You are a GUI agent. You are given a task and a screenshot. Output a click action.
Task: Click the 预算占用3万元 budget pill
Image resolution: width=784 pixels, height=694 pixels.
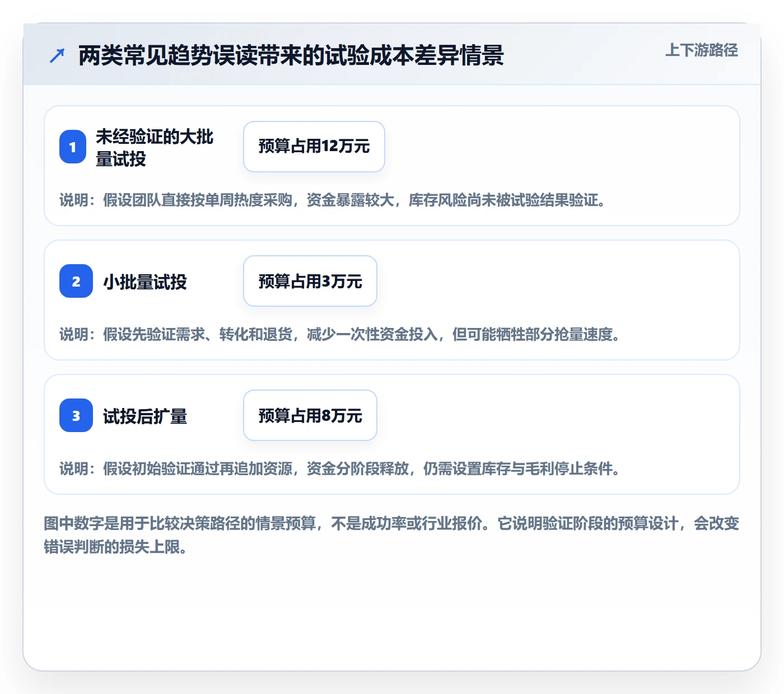tap(310, 281)
